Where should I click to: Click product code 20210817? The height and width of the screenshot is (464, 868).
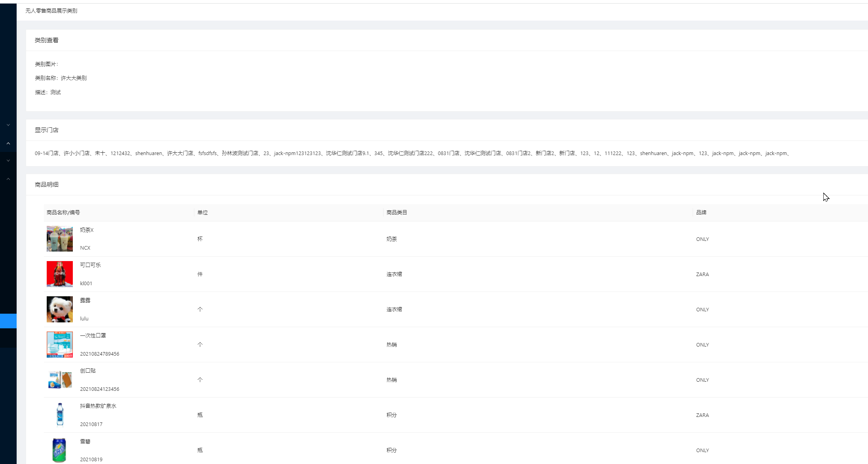coord(91,424)
